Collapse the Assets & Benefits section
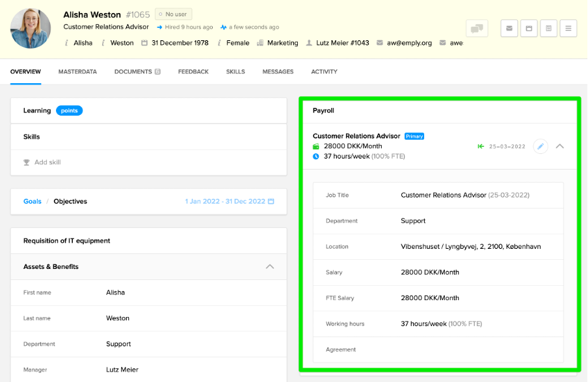 tap(270, 266)
